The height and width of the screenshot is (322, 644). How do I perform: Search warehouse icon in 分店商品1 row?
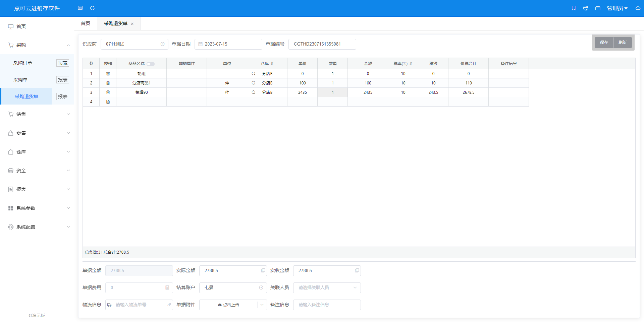[x=254, y=83]
